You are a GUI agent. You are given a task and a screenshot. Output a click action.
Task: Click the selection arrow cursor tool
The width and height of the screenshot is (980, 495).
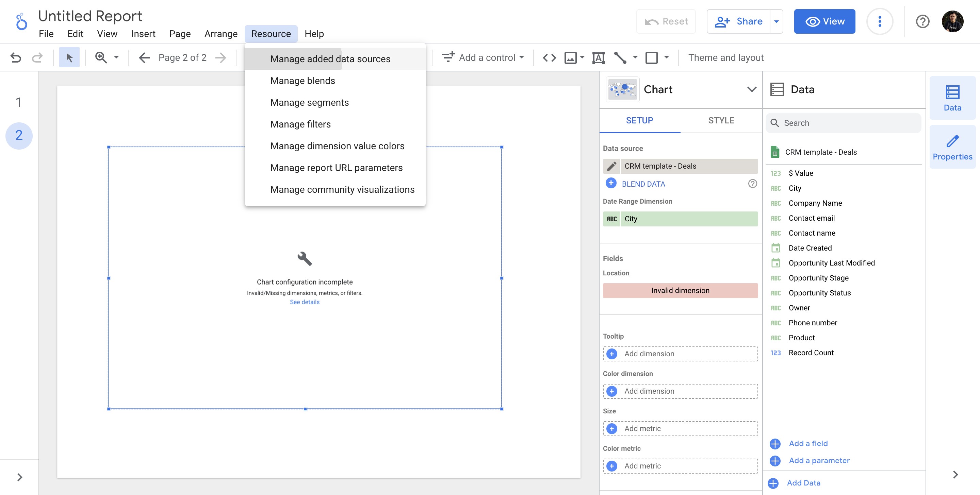[69, 57]
